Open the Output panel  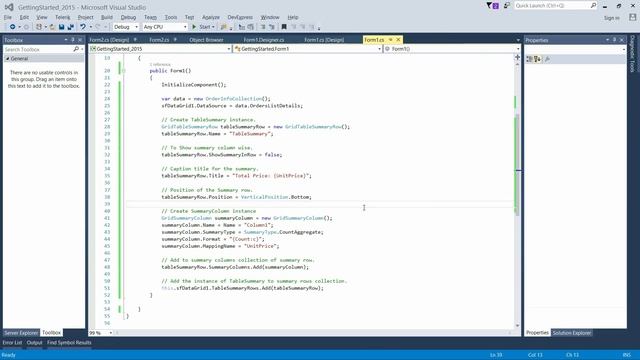[35, 342]
